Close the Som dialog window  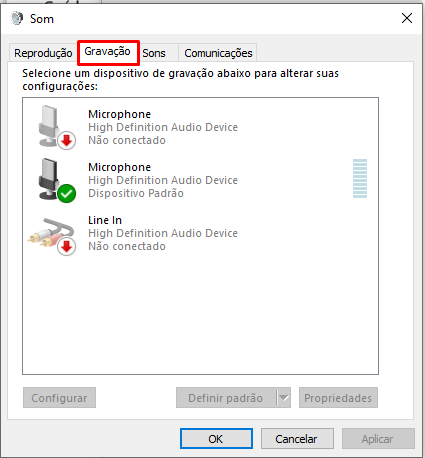[407, 18]
